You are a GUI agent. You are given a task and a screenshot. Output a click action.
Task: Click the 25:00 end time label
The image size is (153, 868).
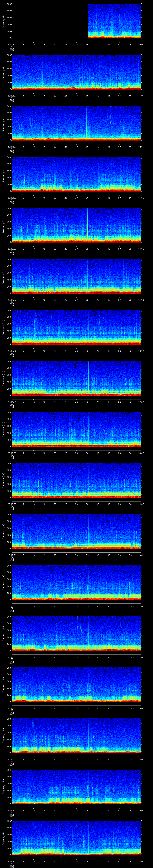tap(141, 810)
